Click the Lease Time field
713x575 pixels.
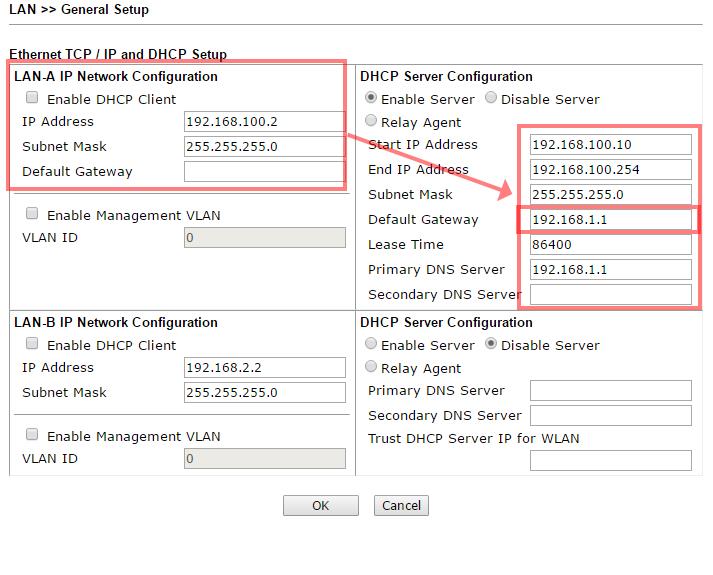pos(610,245)
